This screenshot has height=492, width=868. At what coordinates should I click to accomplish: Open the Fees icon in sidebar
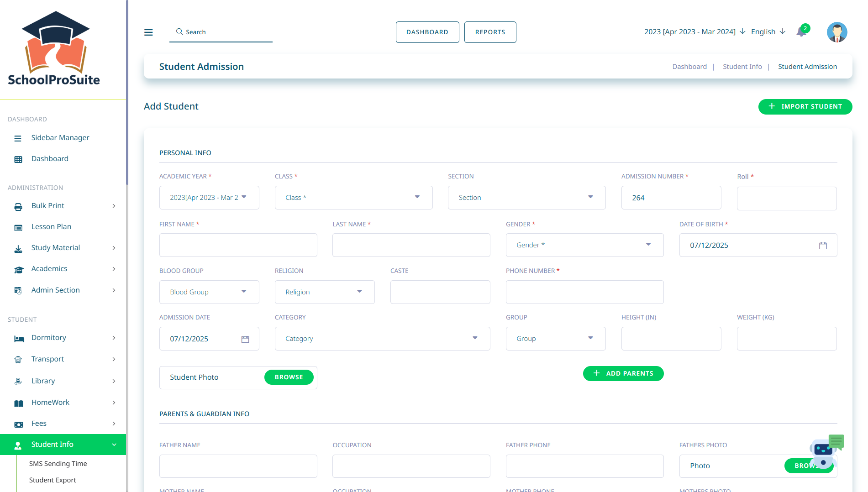(x=18, y=424)
